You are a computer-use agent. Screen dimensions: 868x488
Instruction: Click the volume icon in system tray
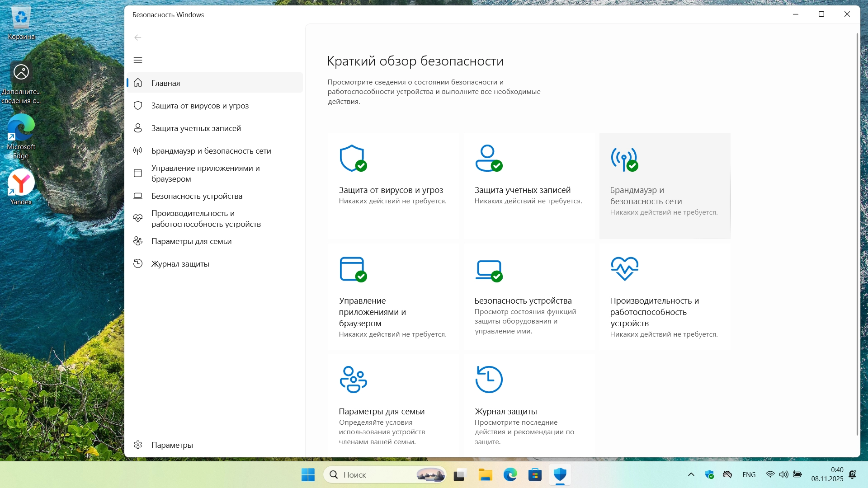tap(783, 474)
